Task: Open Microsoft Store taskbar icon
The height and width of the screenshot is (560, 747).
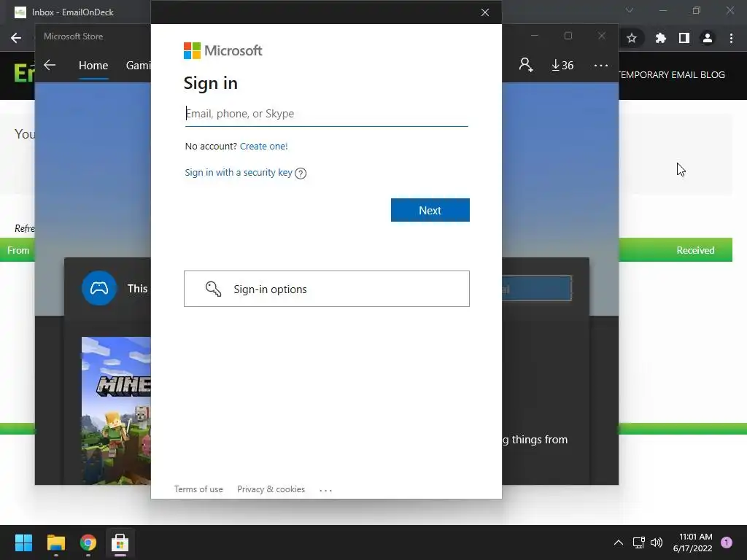Action: 120,542
